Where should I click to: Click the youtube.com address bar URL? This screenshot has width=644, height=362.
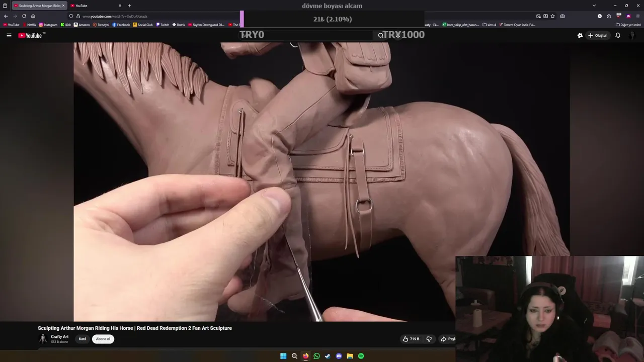click(115, 16)
